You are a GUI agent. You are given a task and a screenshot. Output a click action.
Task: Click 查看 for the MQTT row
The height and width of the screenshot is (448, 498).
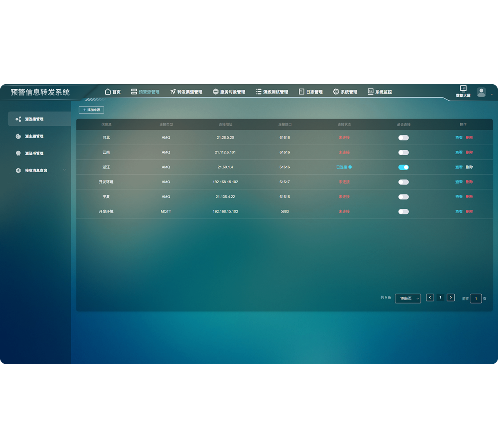point(459,211)
